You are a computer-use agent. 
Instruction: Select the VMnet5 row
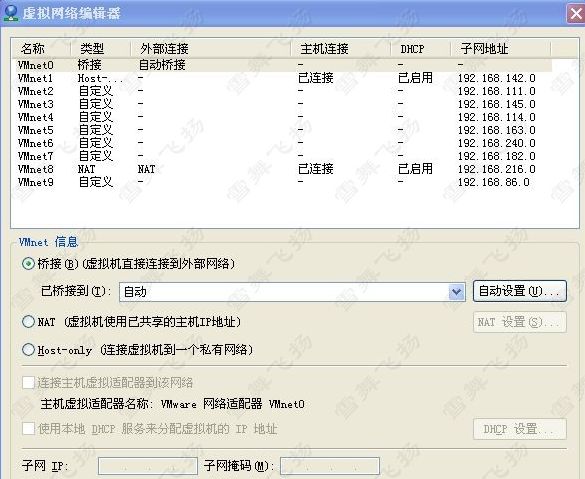click(282, 130)
